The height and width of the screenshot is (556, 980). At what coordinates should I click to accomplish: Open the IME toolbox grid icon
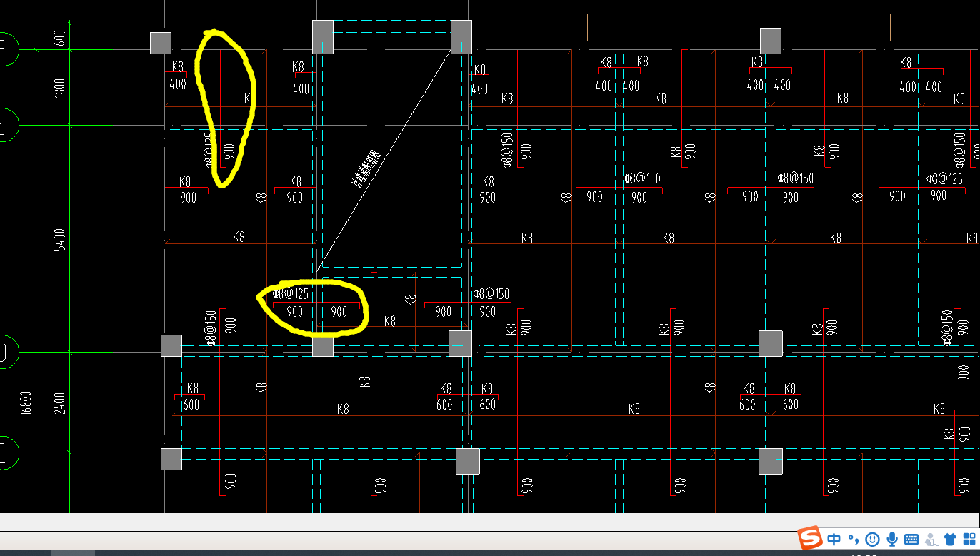pos(969,539)
